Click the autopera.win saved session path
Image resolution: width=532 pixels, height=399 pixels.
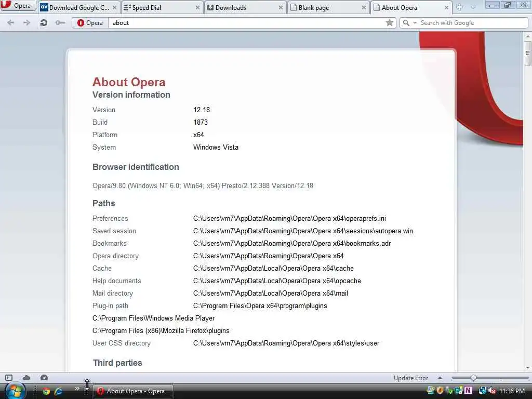[303, 231]
